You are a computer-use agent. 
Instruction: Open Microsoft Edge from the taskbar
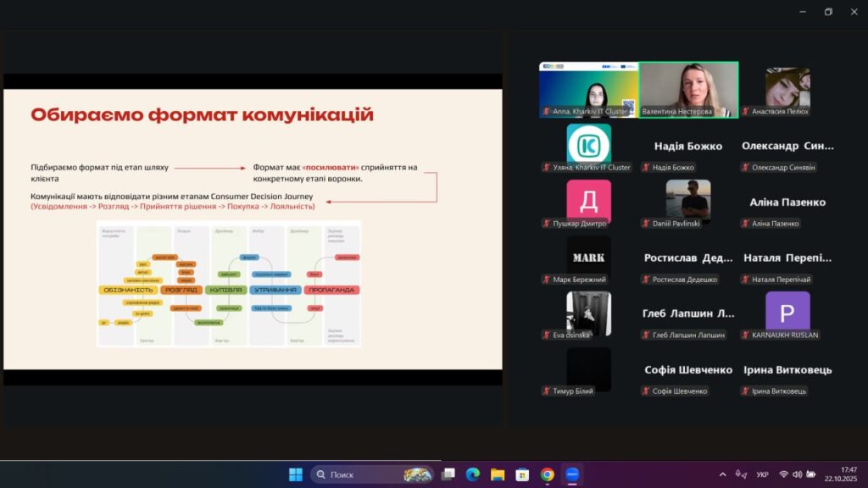click(x=473, y=474)
